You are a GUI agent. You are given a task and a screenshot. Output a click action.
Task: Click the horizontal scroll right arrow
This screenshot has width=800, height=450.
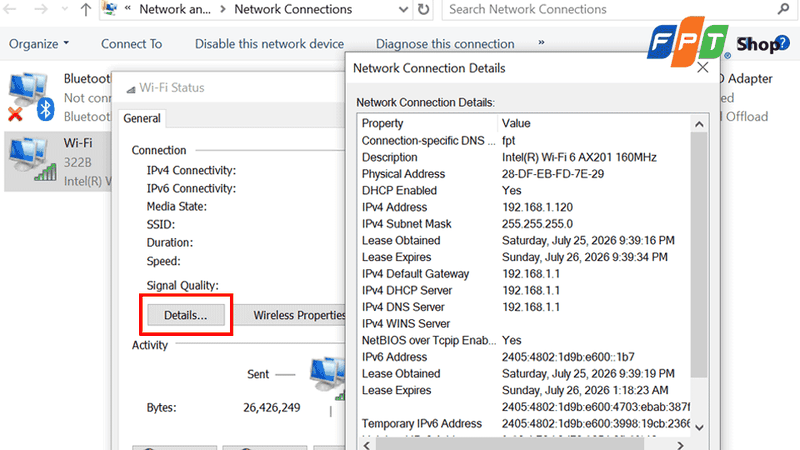pos(680,445)
